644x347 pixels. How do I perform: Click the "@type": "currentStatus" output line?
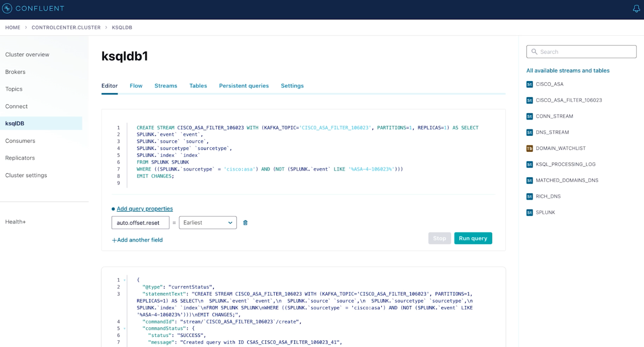178,287
